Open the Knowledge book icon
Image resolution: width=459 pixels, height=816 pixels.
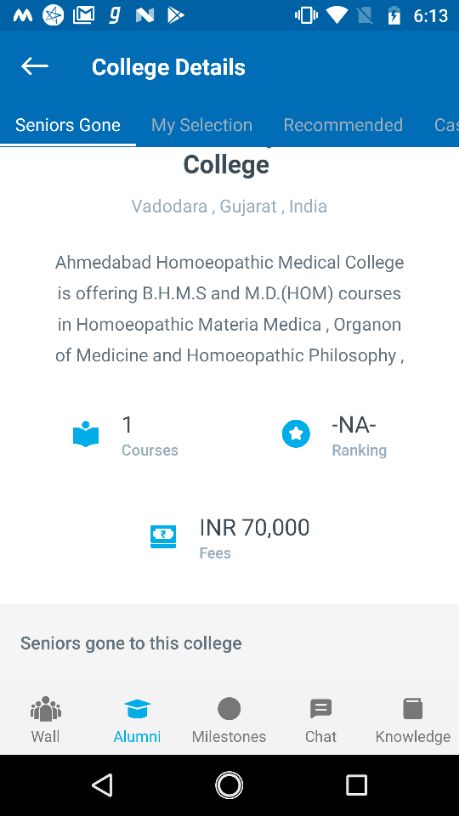413,708
